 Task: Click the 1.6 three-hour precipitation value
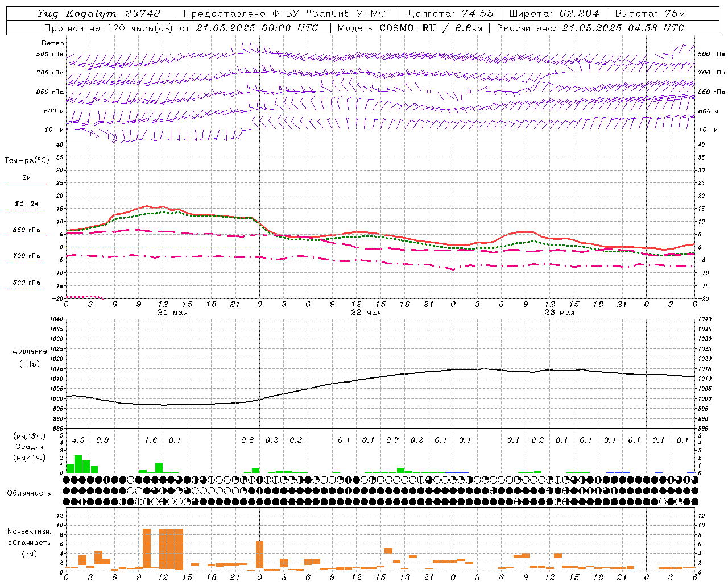pos(151,440)
